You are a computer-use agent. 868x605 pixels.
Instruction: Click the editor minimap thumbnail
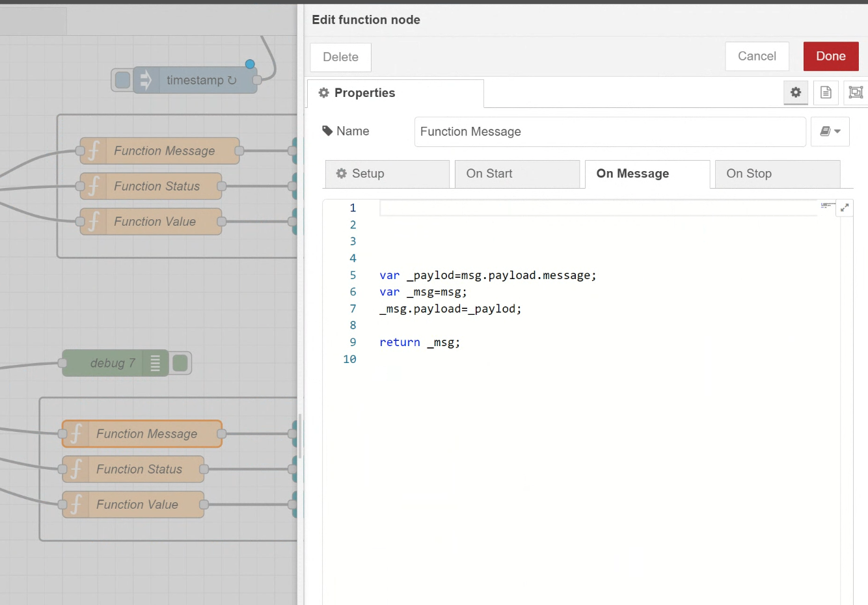pos(828,206)
